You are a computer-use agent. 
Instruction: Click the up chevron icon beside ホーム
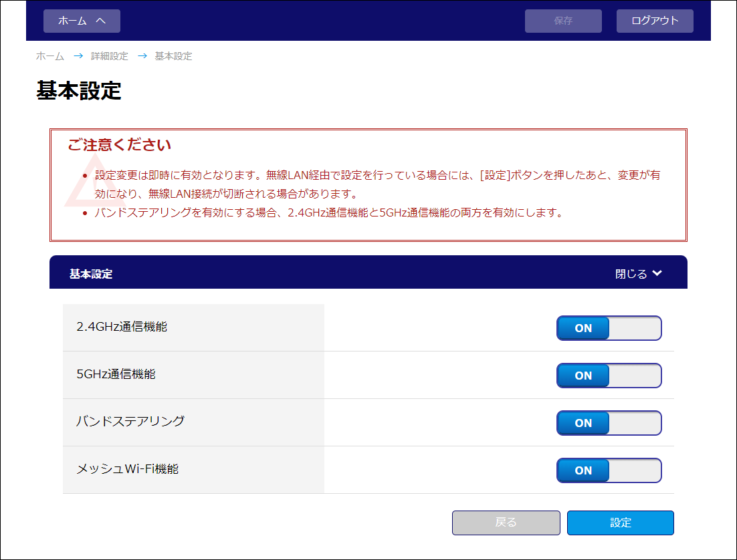pyautogui.click(x=101, y=21)
